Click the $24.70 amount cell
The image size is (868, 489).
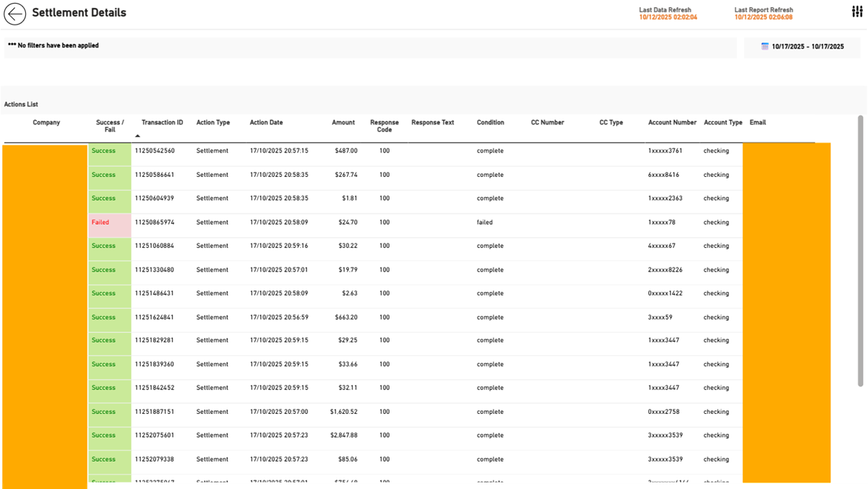pyautogui.click(x=348, y=222)
